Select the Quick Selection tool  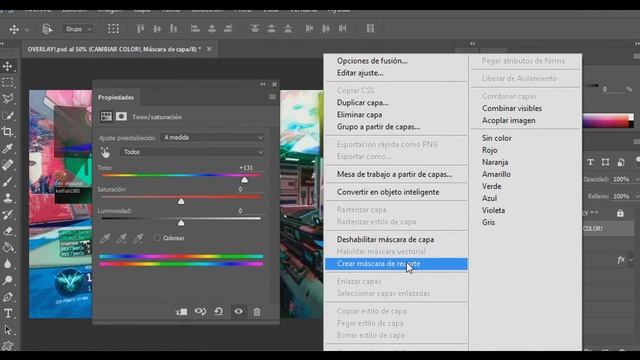tap(8, 116)
